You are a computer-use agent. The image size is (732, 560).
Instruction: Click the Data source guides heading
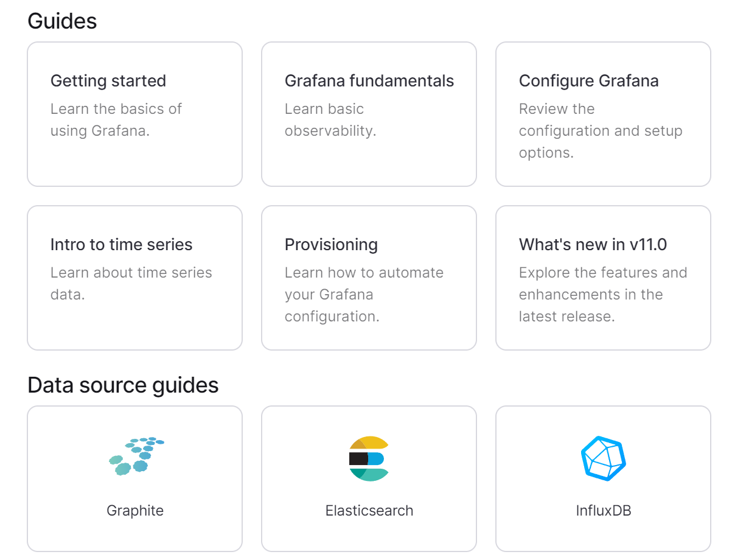(x=123, y=385)
